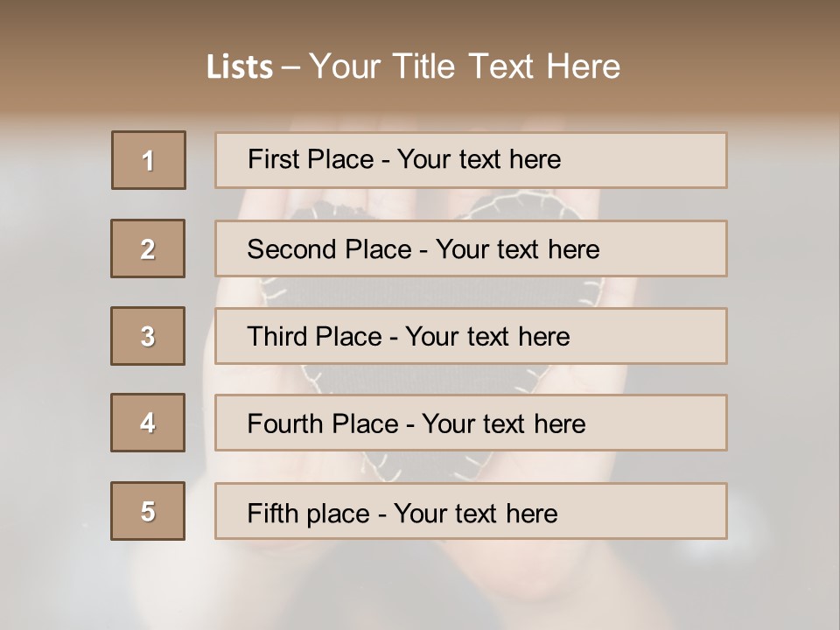840x630 pixels.
Task: Select the words "Third Place"
Action: tap(314, 337)
